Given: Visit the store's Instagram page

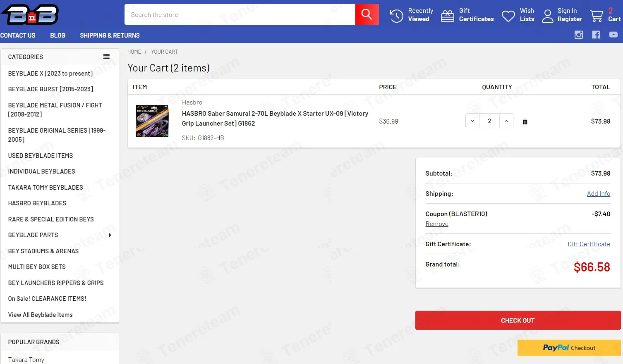Looking at the screenshot, I should (579, 35).
